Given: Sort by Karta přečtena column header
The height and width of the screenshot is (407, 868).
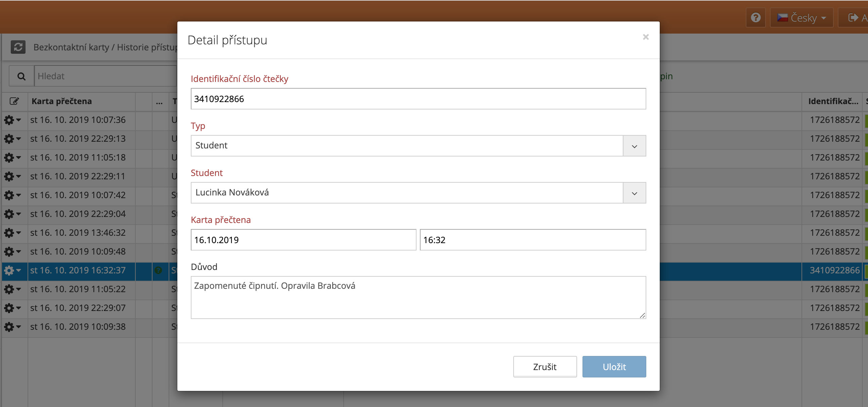Looking at the screenshot, I should (x=62, y=101).
